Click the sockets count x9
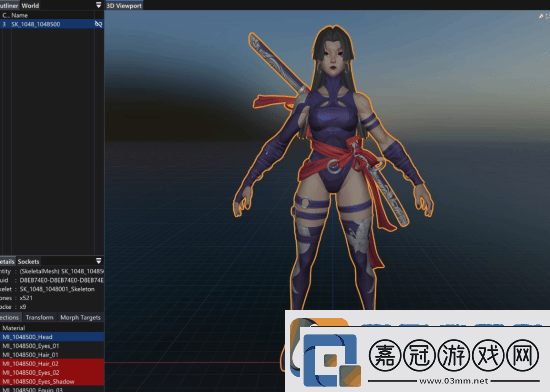This screenshot has width=550, height=392. 23,307
